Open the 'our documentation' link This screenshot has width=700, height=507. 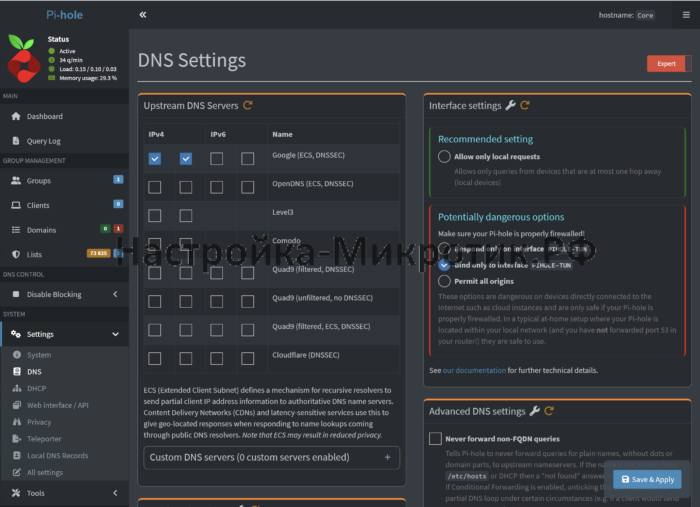point(474,370)
